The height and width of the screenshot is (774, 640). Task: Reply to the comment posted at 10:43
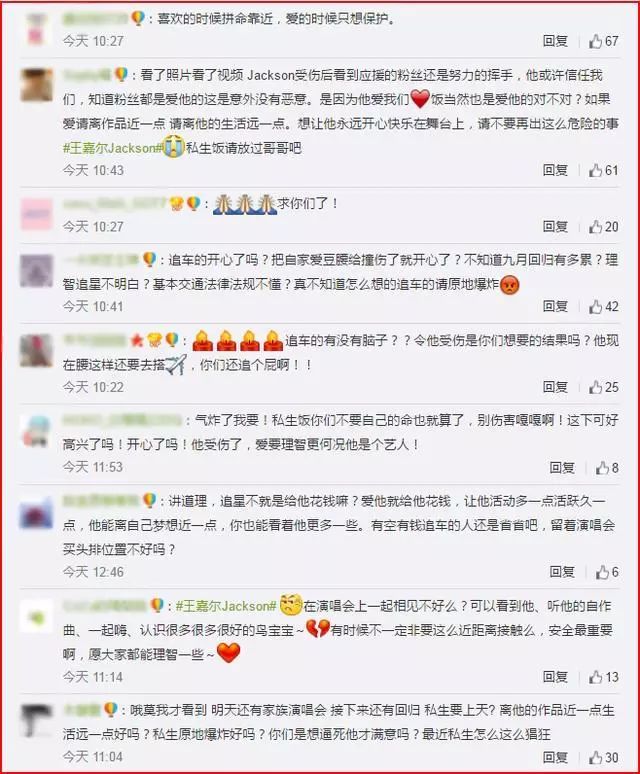coord(555,170)
